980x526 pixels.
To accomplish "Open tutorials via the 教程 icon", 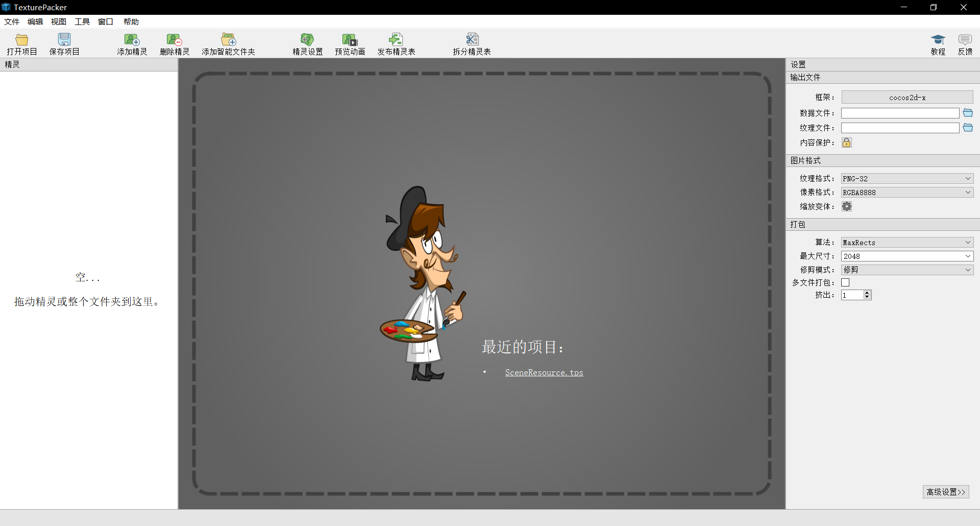I will click(x=938, y=43).
